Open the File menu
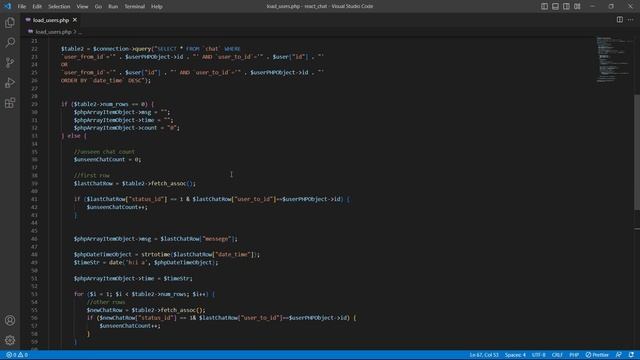This screenshot has width=640, height=360. click(x=22, y=7)
